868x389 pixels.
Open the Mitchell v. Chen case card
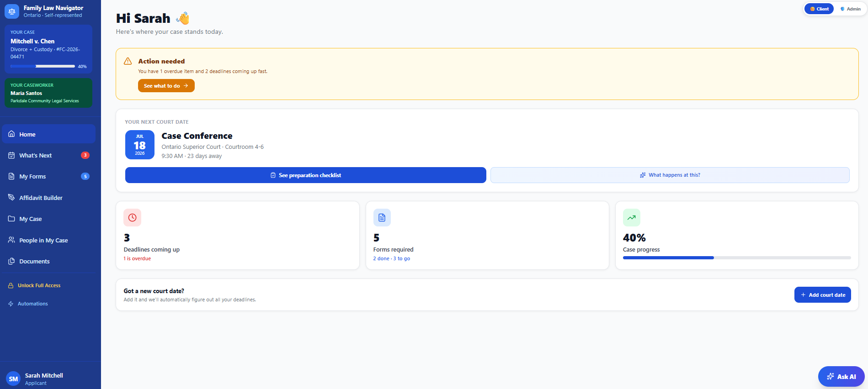pyautogui.click(x=48, y=49)
